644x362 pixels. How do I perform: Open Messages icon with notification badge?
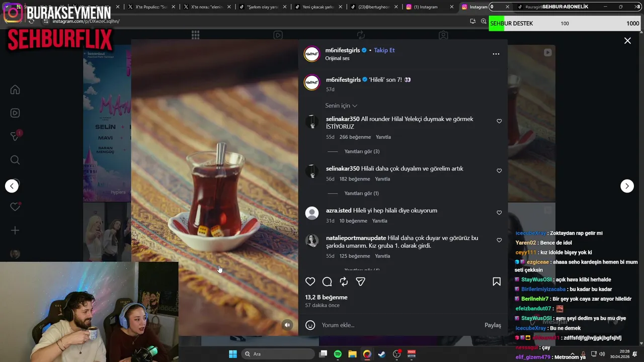click(15, 136)
